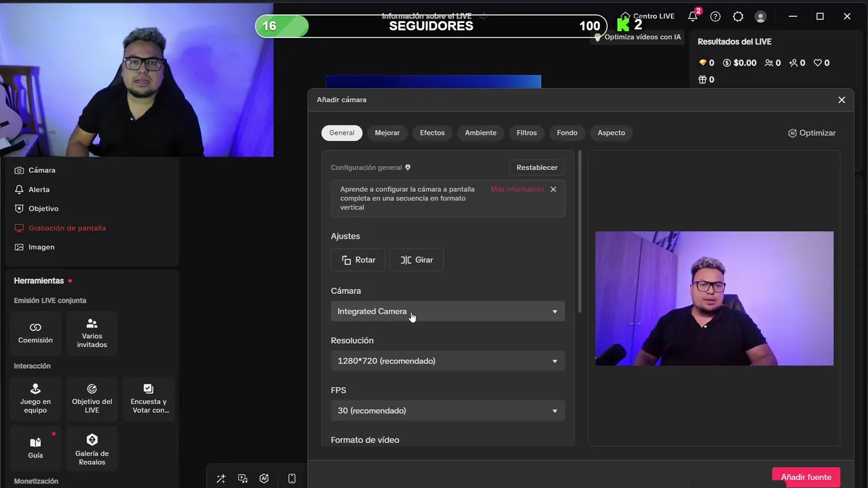Click the Restablecer button

(537, 167)
